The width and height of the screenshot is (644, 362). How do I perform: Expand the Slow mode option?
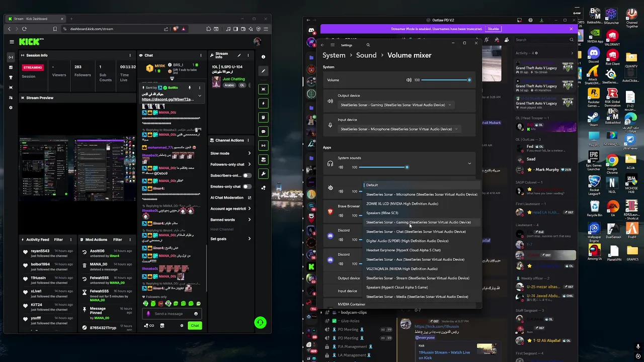point(230,153)
